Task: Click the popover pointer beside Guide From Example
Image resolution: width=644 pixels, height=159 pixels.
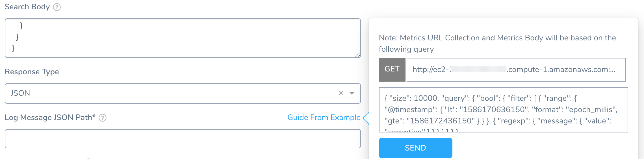Action: (x=366, y=118)
